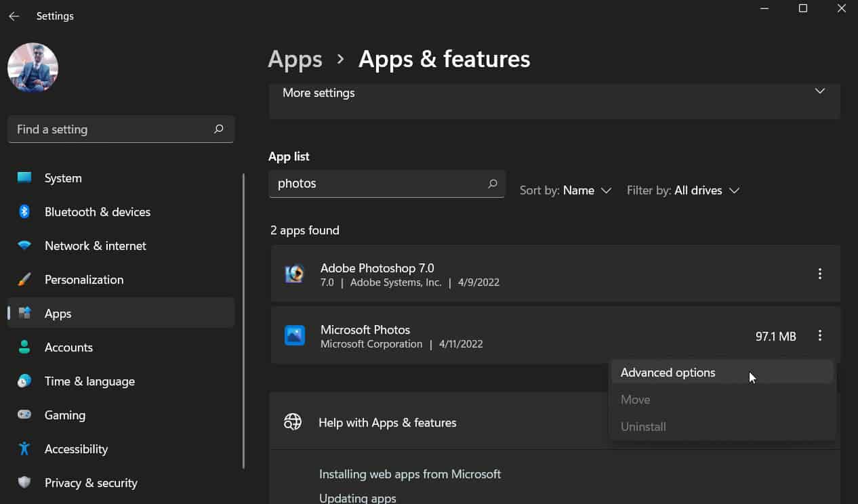Click the Find a setting search box

[112, 129]
